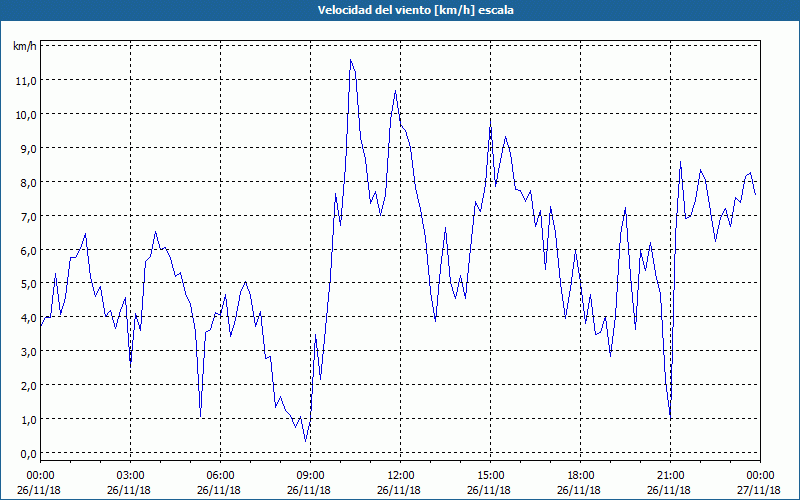The width and height of the screenshot is (800, 500).
Task: Click the "09:00" time label
Action: click(311, 475)
